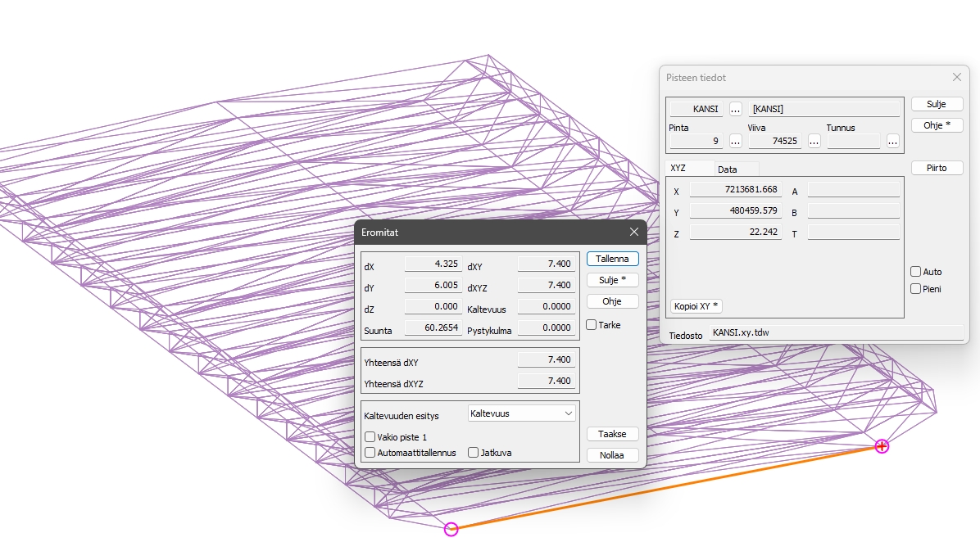Click the browse button next to KANSI
The image size is (980, 551).
pyautogui.click(x=736, y=109)
